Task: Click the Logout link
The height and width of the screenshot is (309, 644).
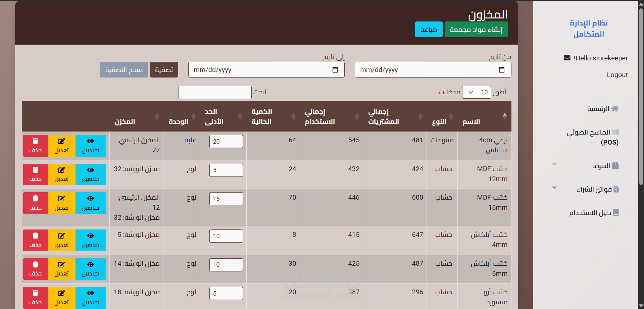Action: click(x=617, y=75)
